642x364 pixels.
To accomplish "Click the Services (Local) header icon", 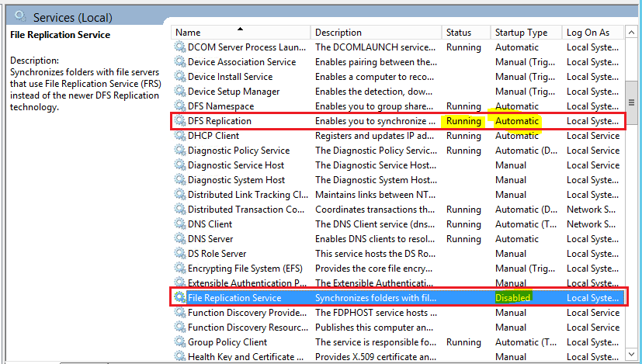I will click(x=20, y=16).
